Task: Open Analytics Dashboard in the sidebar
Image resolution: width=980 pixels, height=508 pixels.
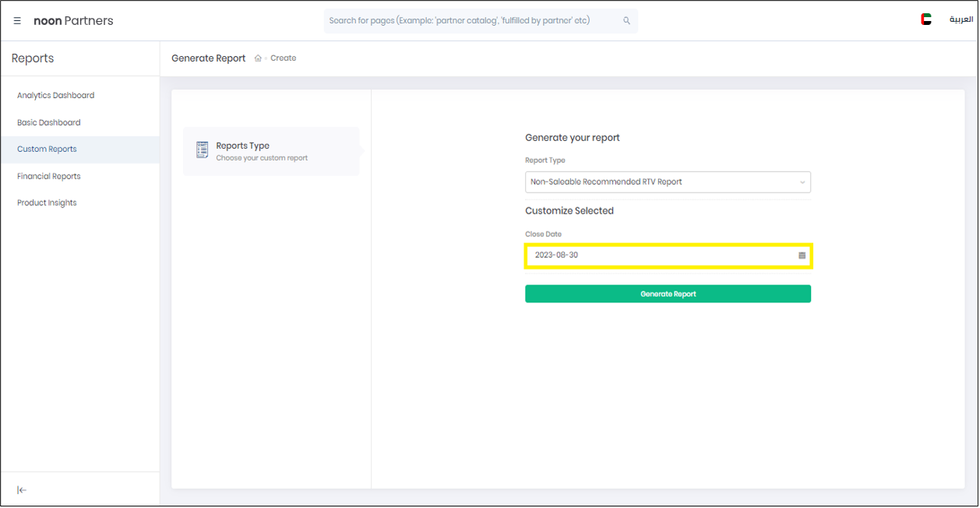Action: pos(55,96)
